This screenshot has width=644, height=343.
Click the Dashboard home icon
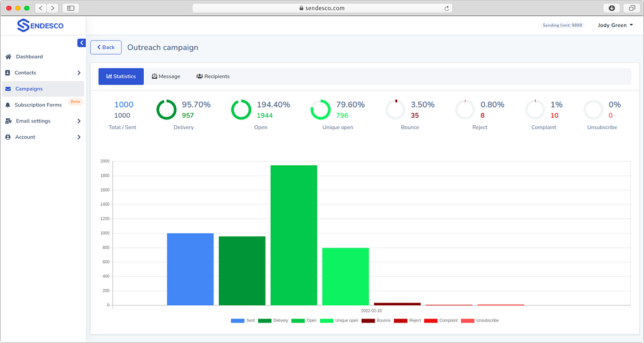click(x=8, y=57)
